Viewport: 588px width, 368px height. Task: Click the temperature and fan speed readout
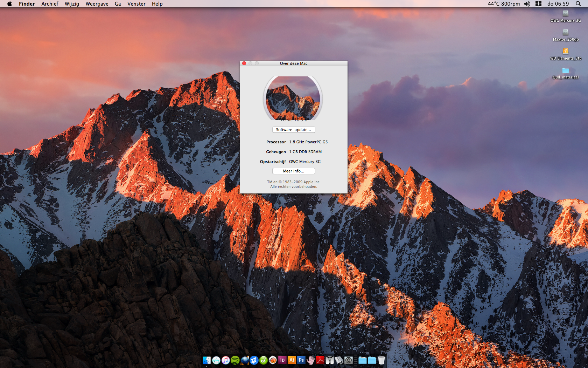[x=504, y=4]
